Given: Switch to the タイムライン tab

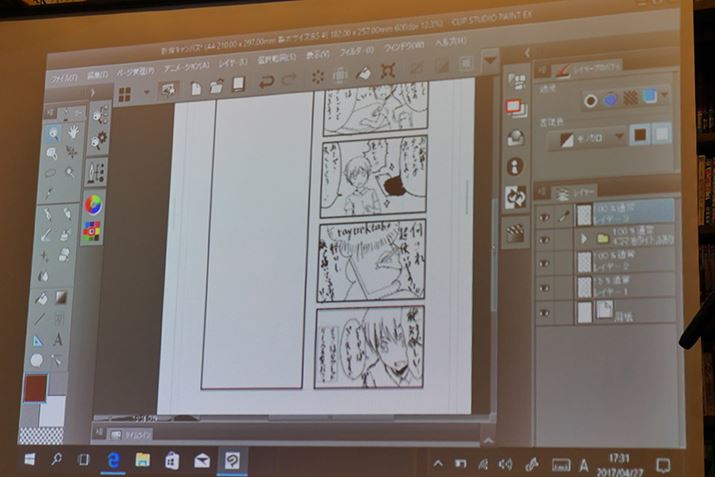Looking at the screenshot, I should [130, 435].
